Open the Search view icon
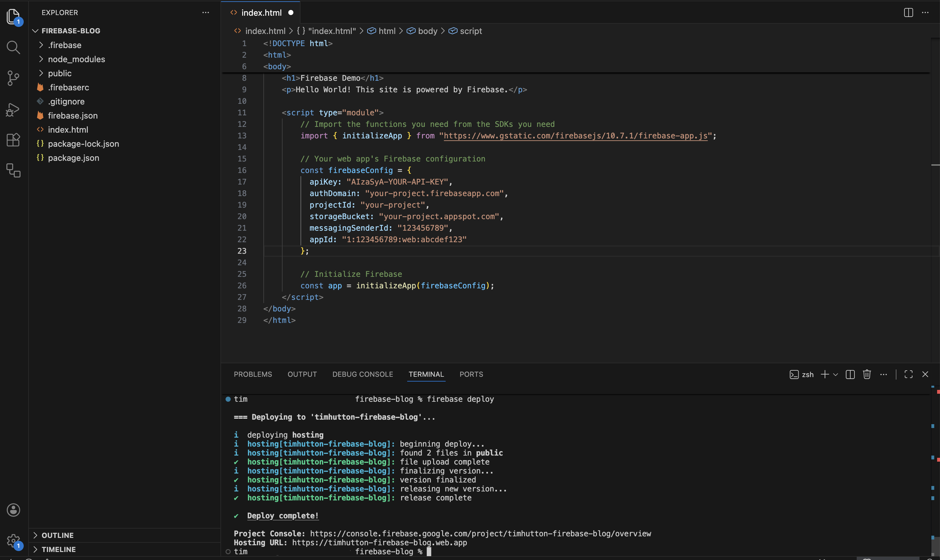940x560 pixels. (13, 47)
